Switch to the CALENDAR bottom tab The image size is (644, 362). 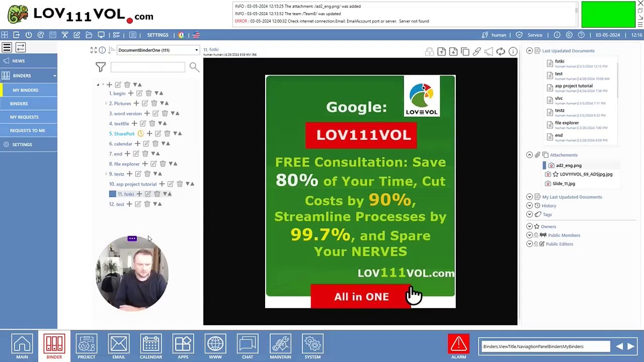click(151, 347)
